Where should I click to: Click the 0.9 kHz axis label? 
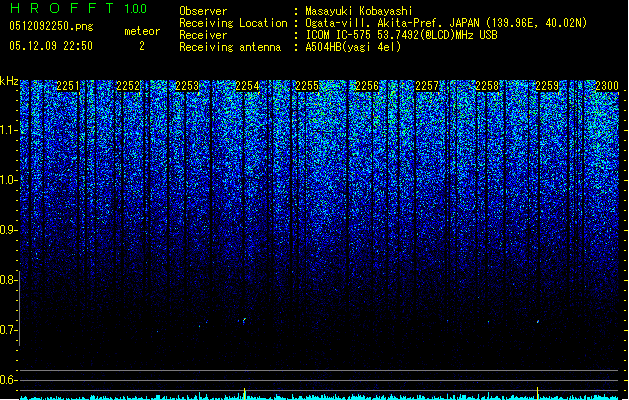click(x=7, y=230)
